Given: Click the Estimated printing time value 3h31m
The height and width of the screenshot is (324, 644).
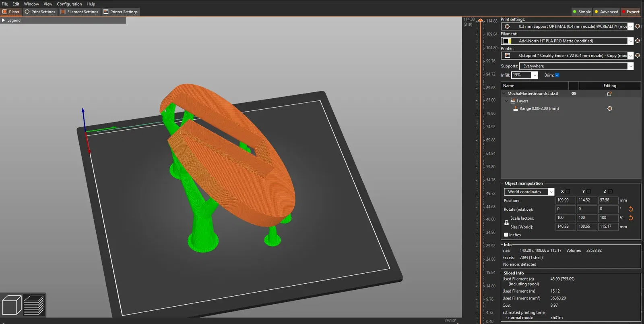Looking at the screenshot, I should 557,318.
